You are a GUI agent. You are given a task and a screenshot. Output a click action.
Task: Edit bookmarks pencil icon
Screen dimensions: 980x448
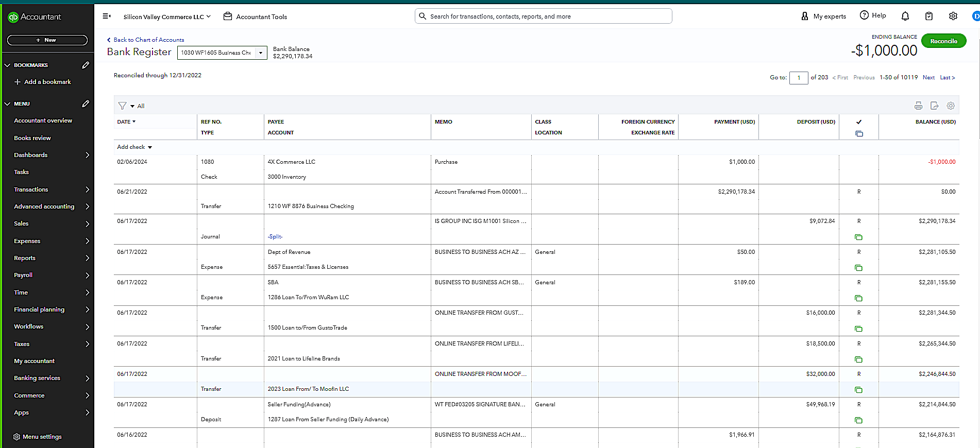(x=86, y=65)
